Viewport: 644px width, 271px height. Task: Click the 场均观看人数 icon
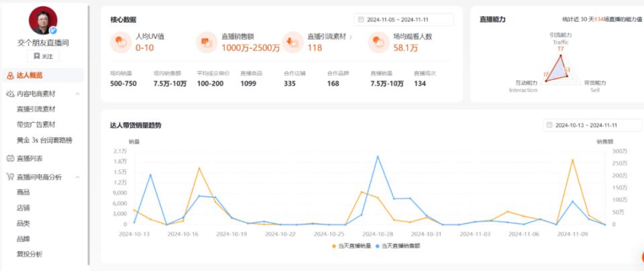pyautogui.click(x=378, y=42)
